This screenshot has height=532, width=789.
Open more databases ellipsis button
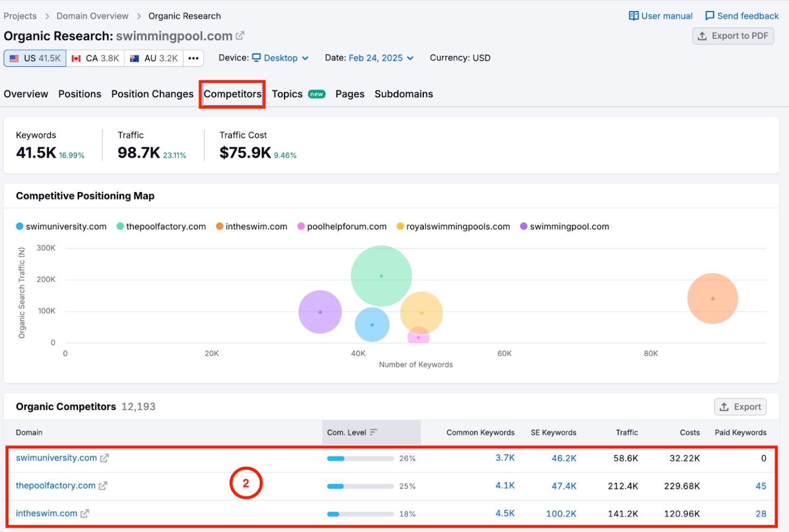(193, 58)
